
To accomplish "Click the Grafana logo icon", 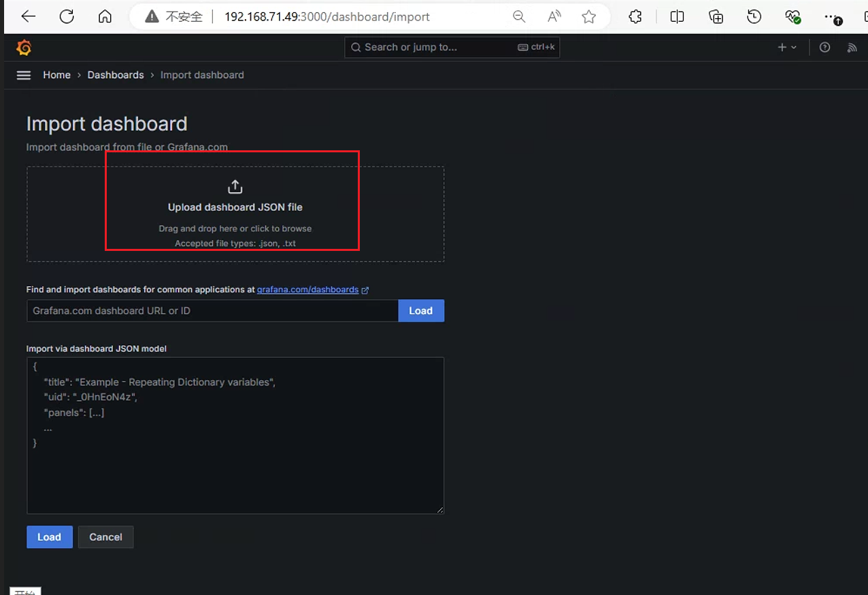I will [24, 48].
